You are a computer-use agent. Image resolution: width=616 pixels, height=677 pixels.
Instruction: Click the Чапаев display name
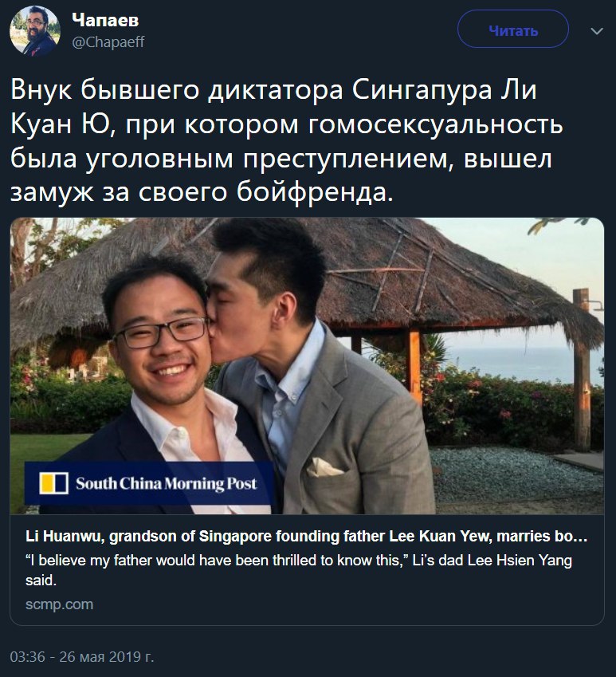[105, 19]
